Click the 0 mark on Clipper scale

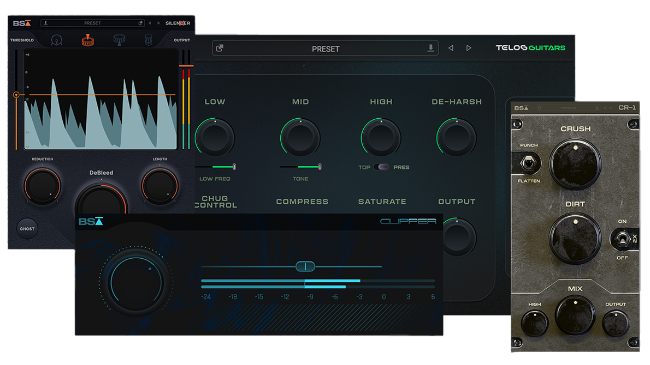pyautogui.click(x=384, y=297)
